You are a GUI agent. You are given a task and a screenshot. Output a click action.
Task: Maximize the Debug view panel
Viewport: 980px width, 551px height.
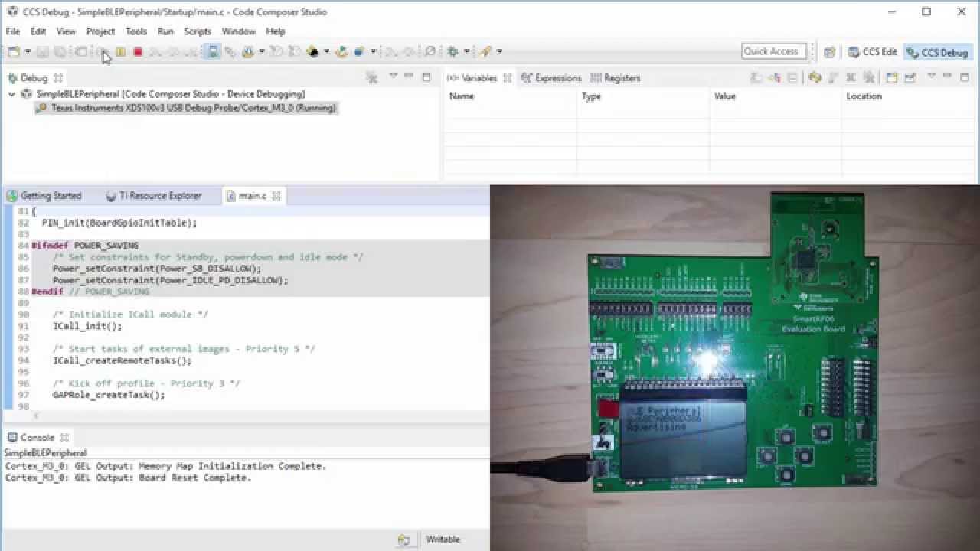(426, 77)
